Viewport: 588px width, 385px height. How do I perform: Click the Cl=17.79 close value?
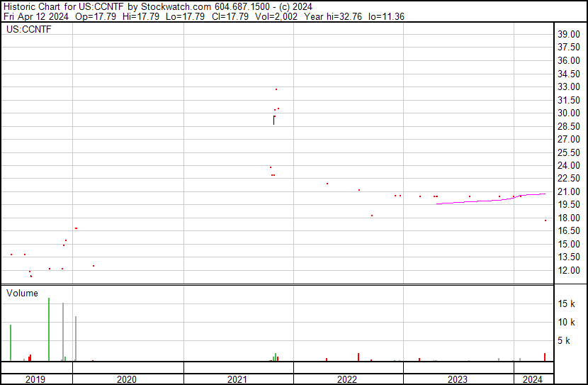pos(230,16)
